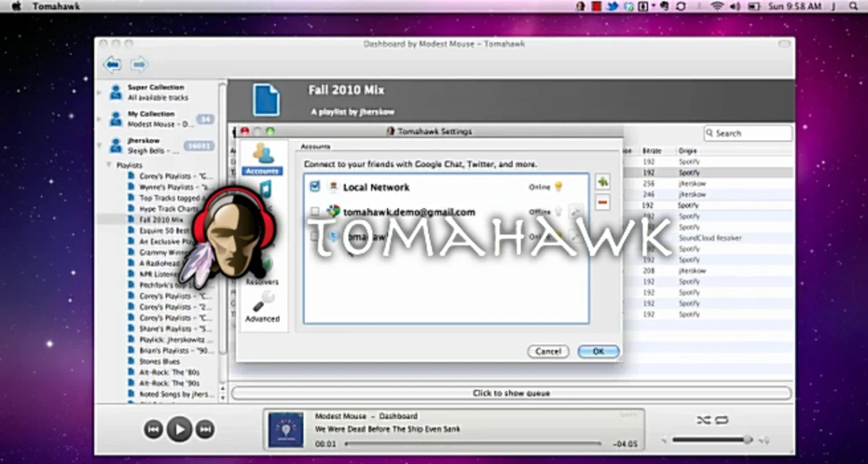The height and width of the screenshot is (464, 868).
Task: Click the Dashboard album art thumbnail
Action: pos(286,430)
